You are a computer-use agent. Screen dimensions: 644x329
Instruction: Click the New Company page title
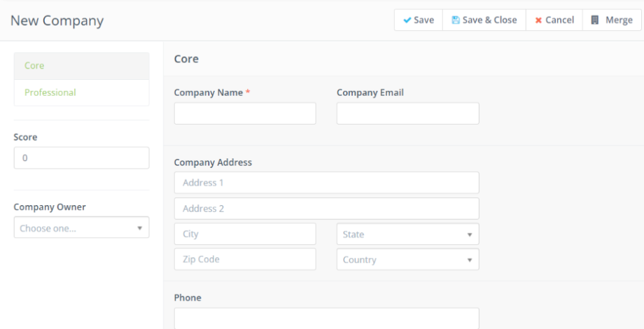point(57,20)
